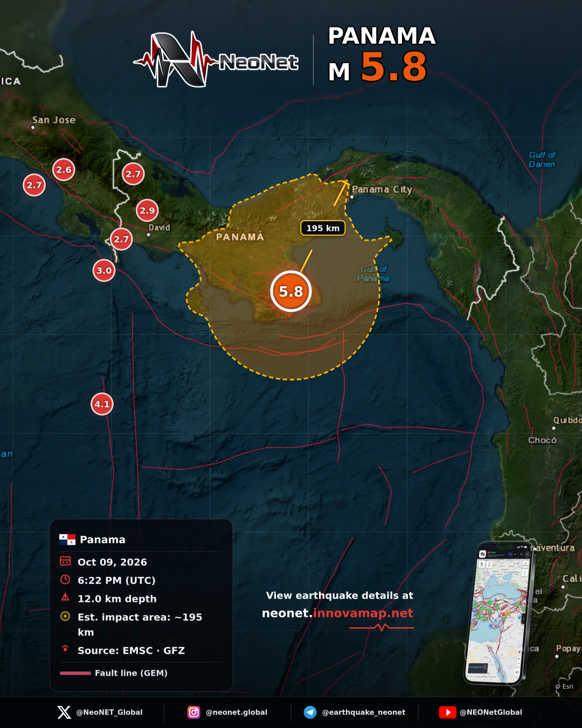Click the 195 km distance label
This screenshot has height=728, width=582.
point(323,228)
